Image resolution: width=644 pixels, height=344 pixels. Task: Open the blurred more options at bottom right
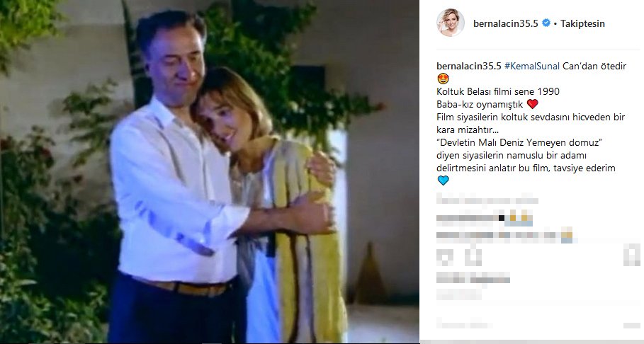[x=631, y=326]
